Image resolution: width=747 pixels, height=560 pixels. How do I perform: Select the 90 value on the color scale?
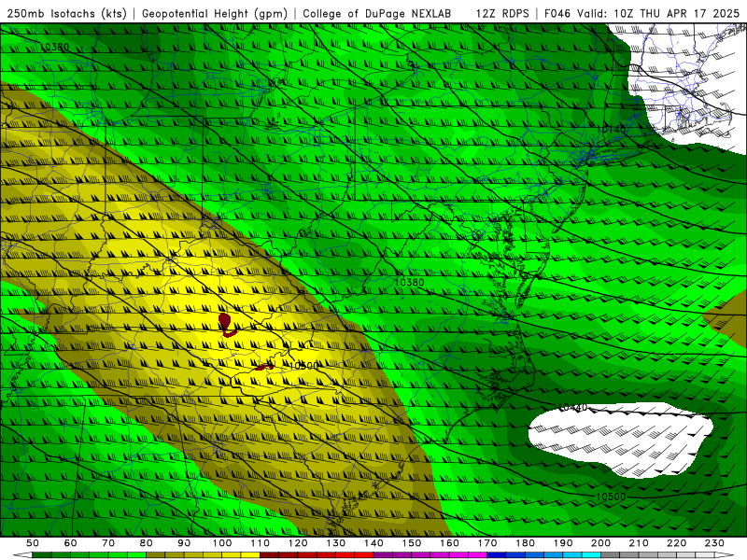[x=184, y=543]
